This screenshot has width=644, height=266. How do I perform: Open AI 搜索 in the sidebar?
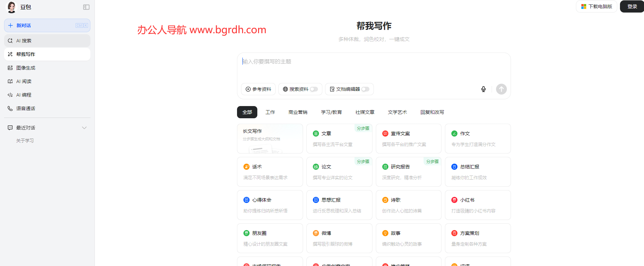pyautogui.click(x=47, y=41)
